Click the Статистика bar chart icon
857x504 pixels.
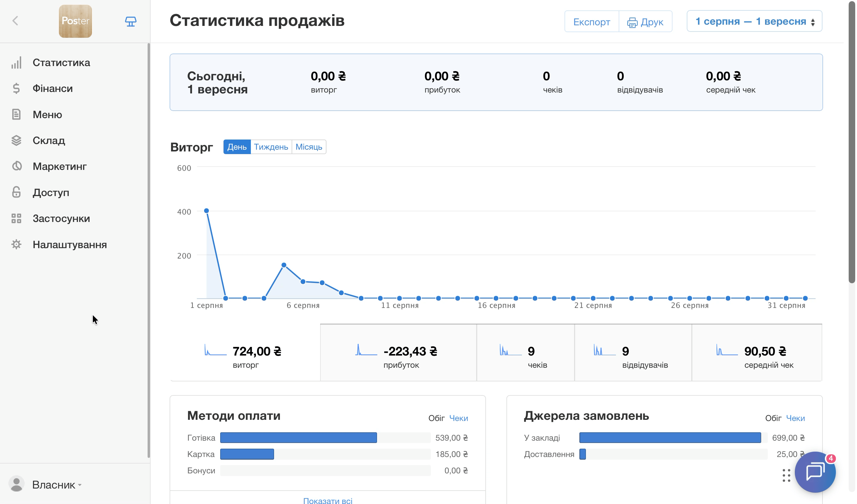[x=16, y=62]
